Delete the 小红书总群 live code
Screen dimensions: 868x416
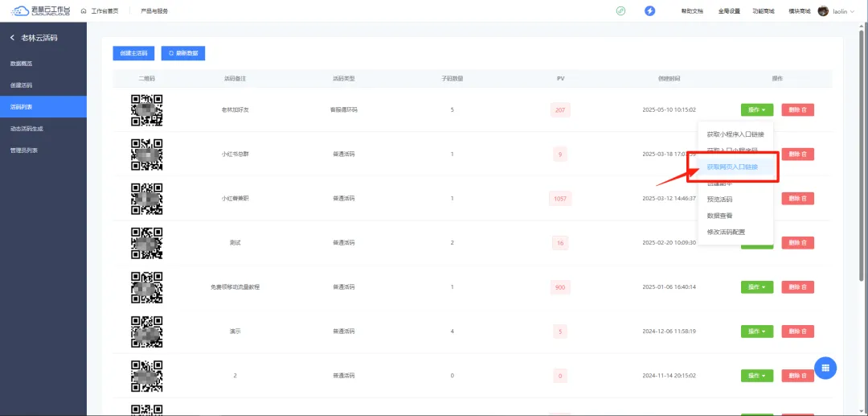click(798, 154)
